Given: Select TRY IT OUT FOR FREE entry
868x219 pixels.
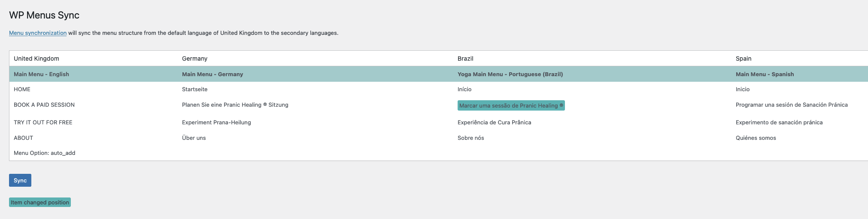Looking at the screenshot, I should [43, 122].
